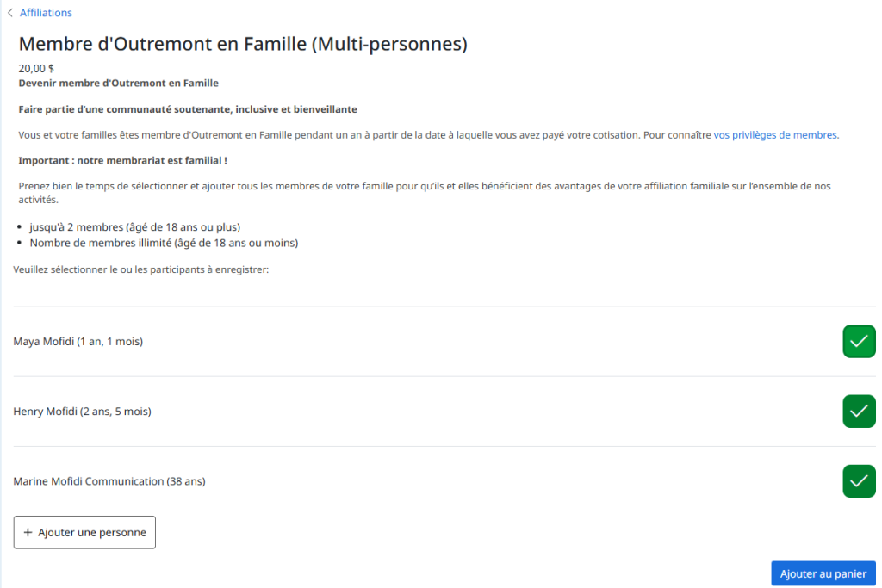
Task: Select the Maya Mofidi participant name
Action: tap(78, 342)
